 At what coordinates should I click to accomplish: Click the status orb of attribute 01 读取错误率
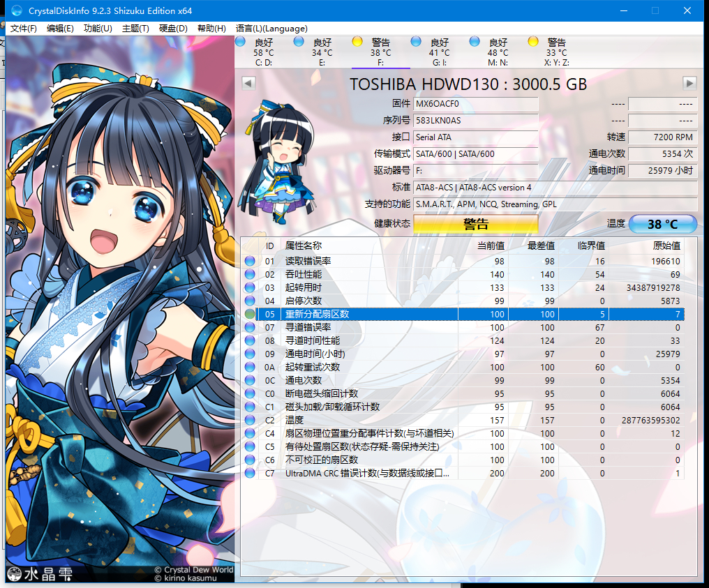pos(250,261)
